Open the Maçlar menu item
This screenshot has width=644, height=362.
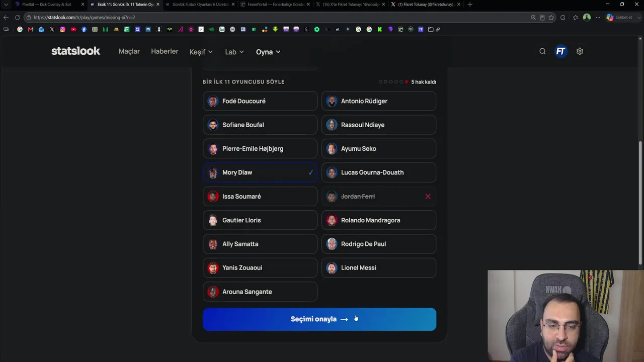point(129,51)
